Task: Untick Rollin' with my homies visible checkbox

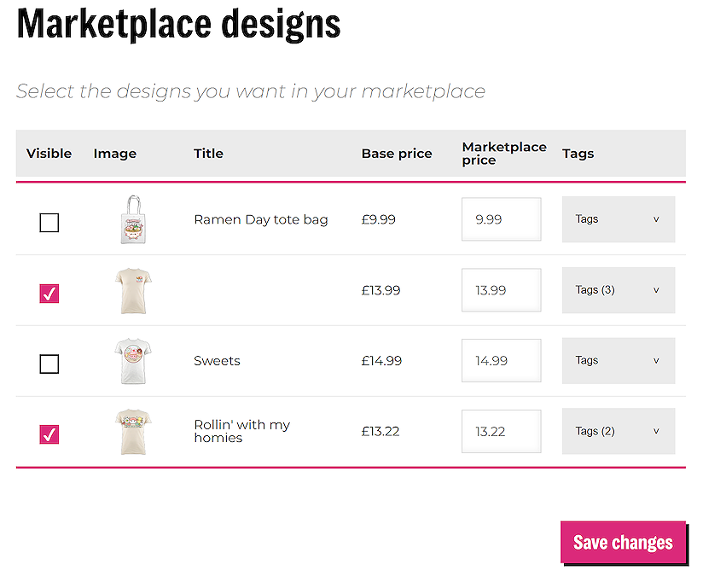Action: [x=49, y=434]
